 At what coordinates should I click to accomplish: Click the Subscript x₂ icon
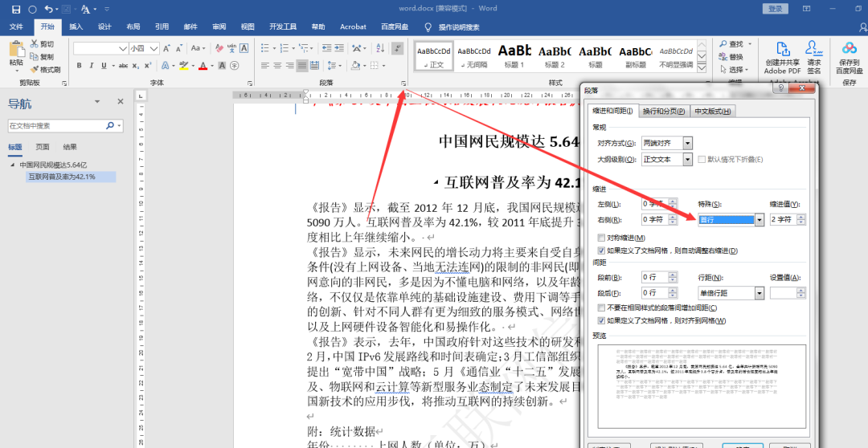point(136,66)
